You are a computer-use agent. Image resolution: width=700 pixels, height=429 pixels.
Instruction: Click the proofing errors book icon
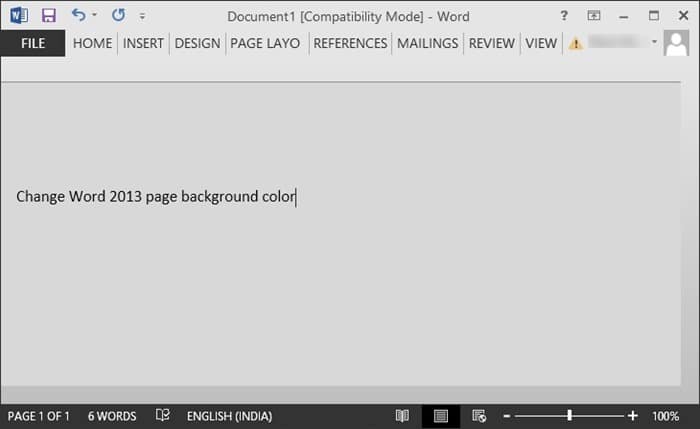(x=163, y=416)
